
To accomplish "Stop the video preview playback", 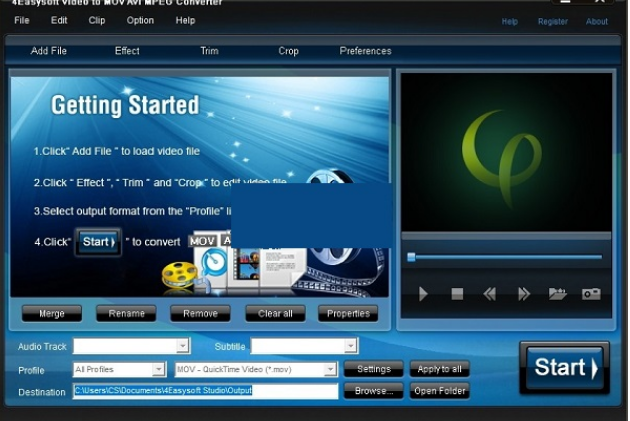I will (457, 294).
